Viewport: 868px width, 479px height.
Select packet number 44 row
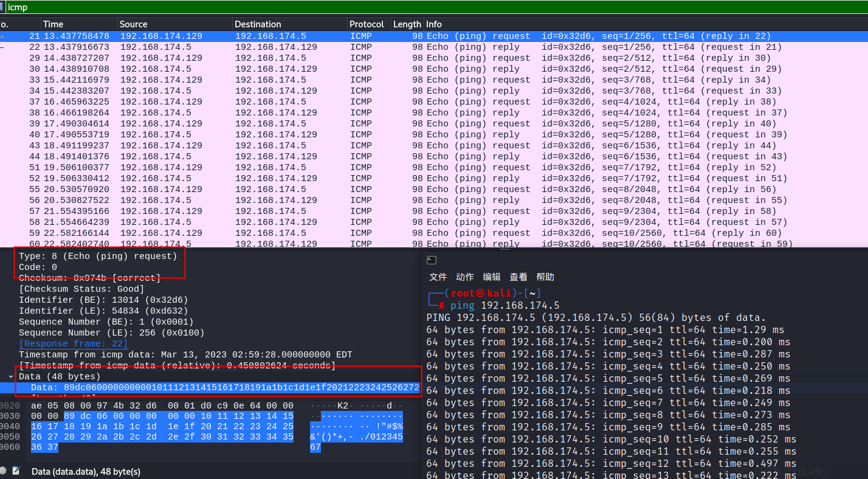[x=434, y=157]
